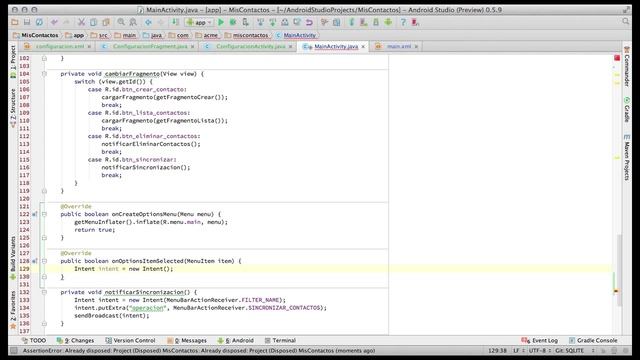The height and width of the screenshot is (360, 640).
Task: Click the override gutter icon at line 122
Action: [35, 214]
